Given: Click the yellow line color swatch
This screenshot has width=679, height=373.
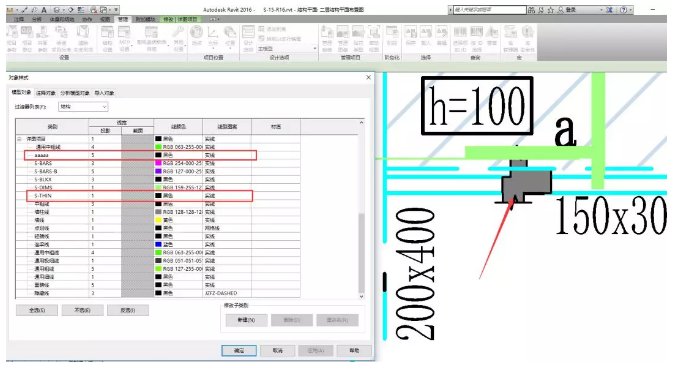Looking at the screenshot, I should (158, 220).
